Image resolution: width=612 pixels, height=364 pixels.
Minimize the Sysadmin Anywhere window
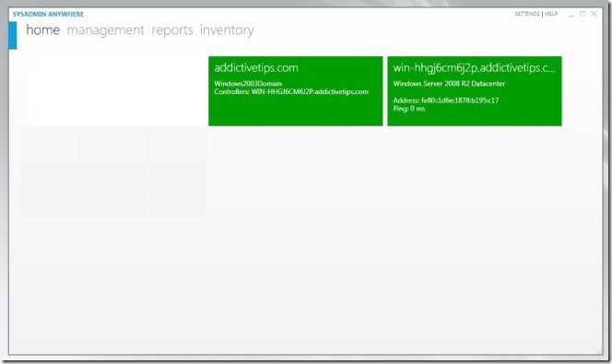(571, 15)
